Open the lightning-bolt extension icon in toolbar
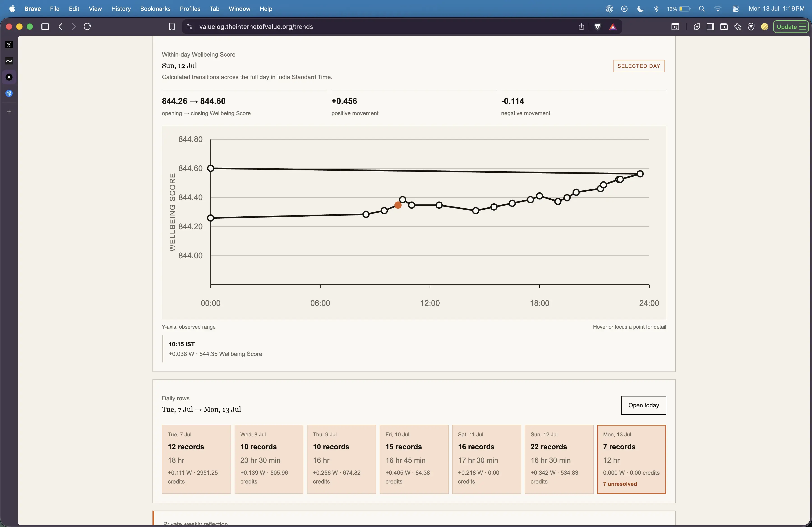The width and height of the screenshot is (812, 527). [697, 27]
